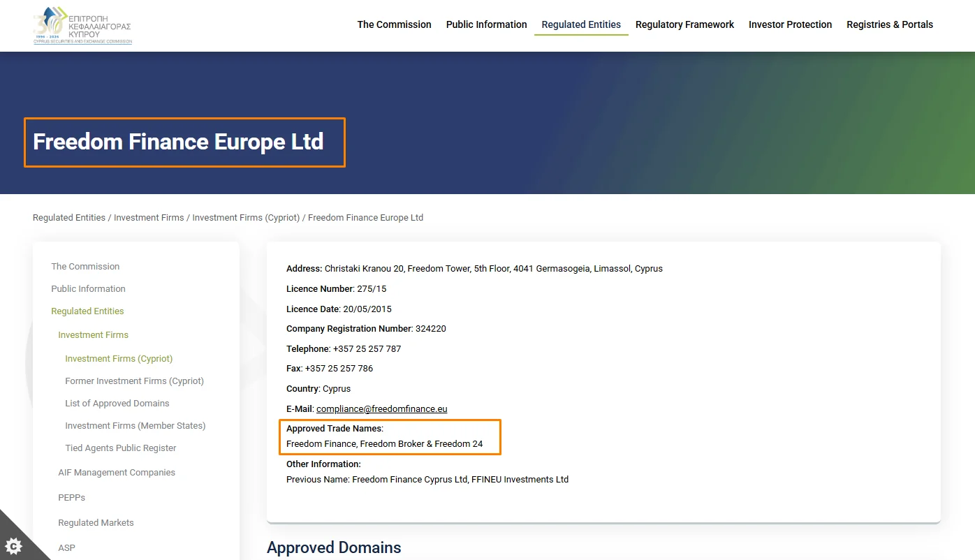Open Regulatory Framework top menu

[x=684, y=24]
